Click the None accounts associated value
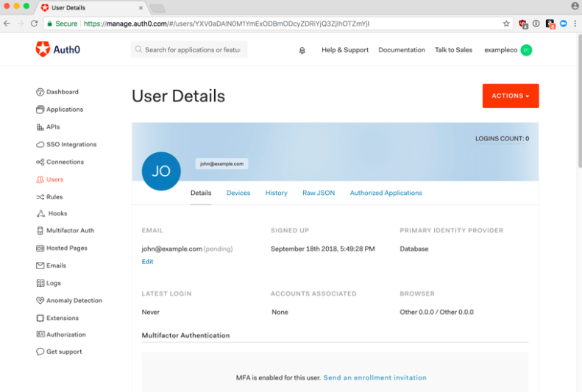This screenshot has height=392, width=582. pos(280,313)
